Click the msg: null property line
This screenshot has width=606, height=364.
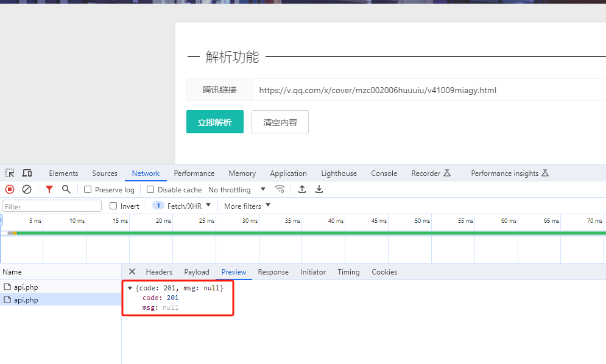[x=160, y=307]
